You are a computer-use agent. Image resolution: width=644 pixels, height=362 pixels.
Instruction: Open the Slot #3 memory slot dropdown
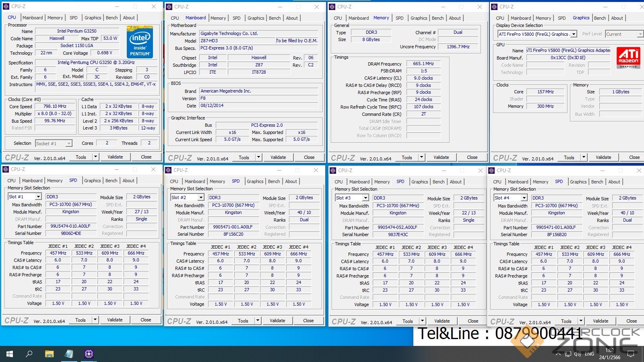[x=365, y=198]
